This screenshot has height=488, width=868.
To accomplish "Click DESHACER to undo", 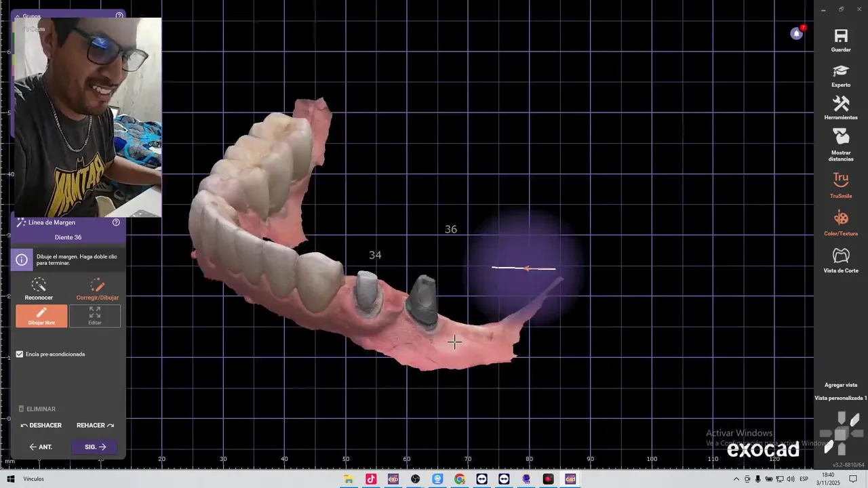I will 41,426.
